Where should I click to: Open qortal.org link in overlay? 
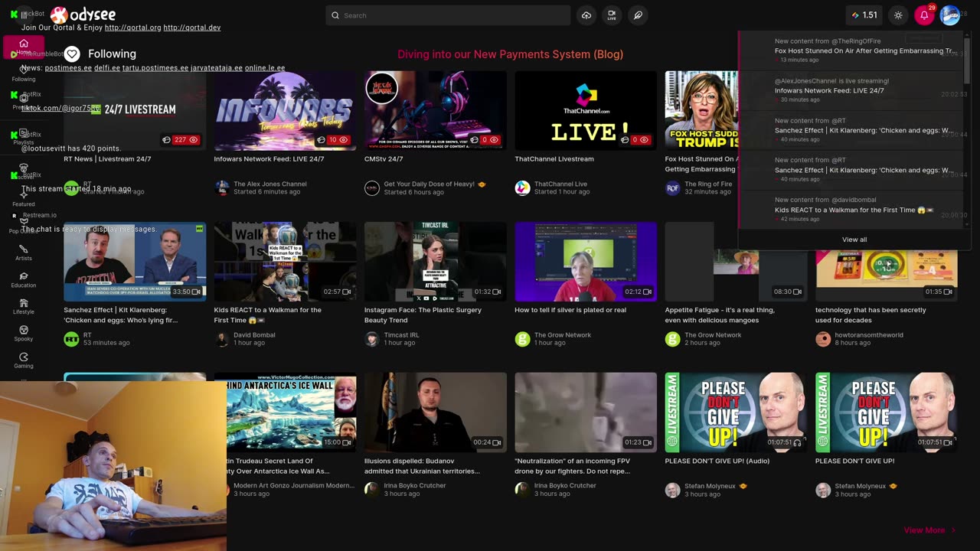(x=132, y=28)
